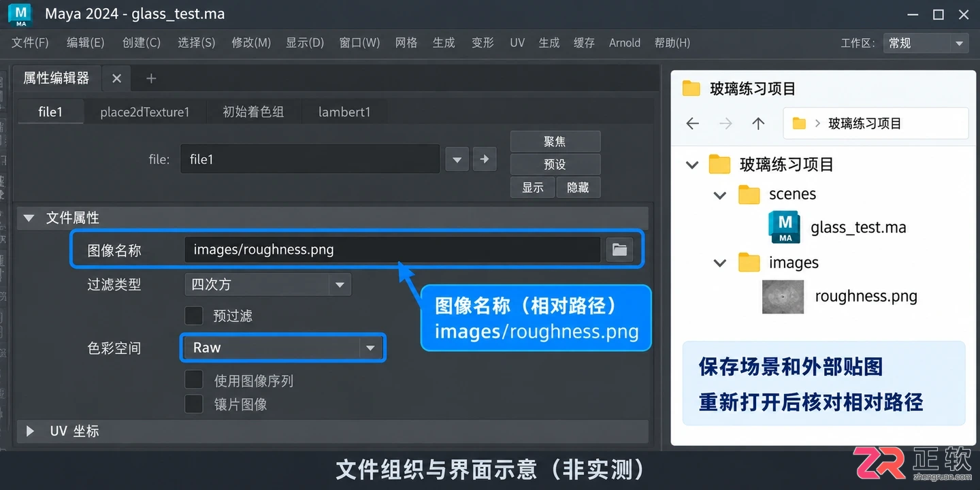Image resolution: width=980 pixels, height=490 pixels.
Task: Collapse the images folder chevron
Action: click(x=719, y=263)
